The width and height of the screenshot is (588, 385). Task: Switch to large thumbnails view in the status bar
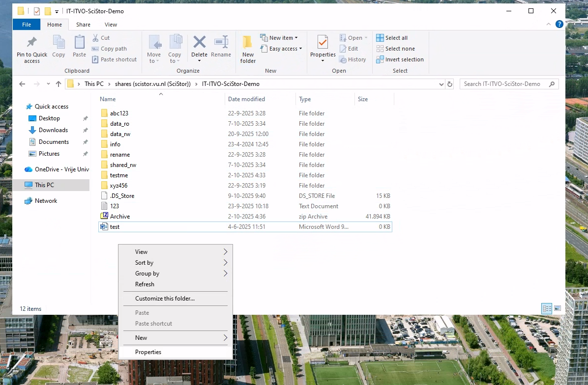(x=557, y=308)
